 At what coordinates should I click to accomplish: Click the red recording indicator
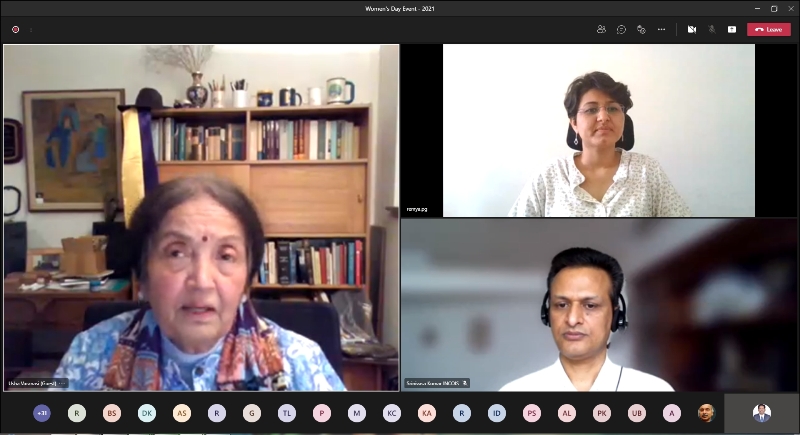coord(15,29)
